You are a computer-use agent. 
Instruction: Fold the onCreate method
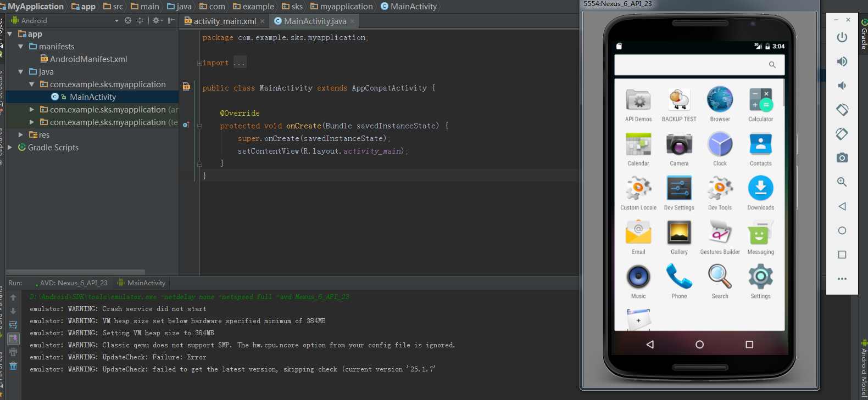click(x=200, y=126)
